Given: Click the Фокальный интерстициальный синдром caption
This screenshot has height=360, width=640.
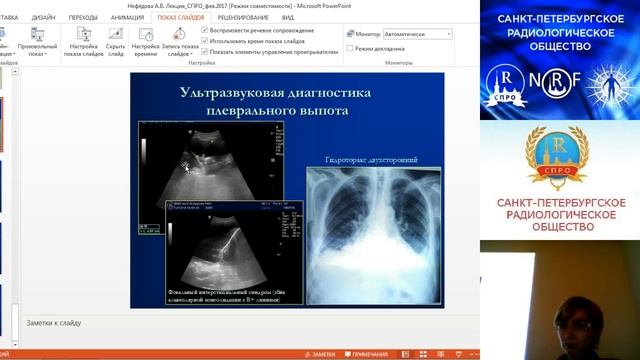Looking at the screenshot, I should point(227,296).
